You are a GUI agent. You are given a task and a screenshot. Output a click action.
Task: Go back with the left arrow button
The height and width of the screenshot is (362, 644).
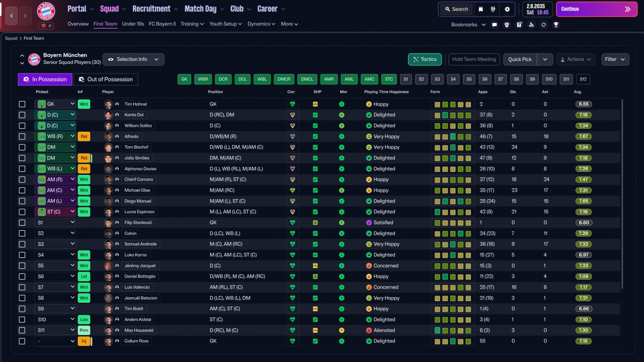[x=13, y=16]
